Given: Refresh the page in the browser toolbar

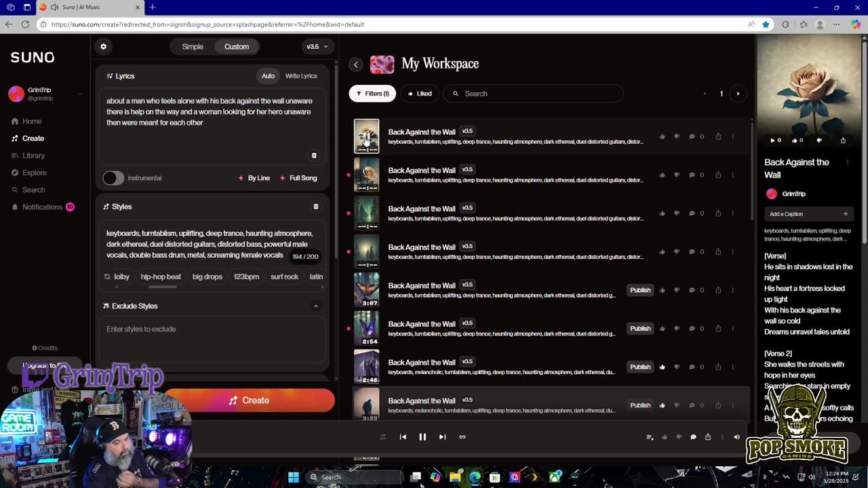Looking at the screenshot, I should (25, 24).
